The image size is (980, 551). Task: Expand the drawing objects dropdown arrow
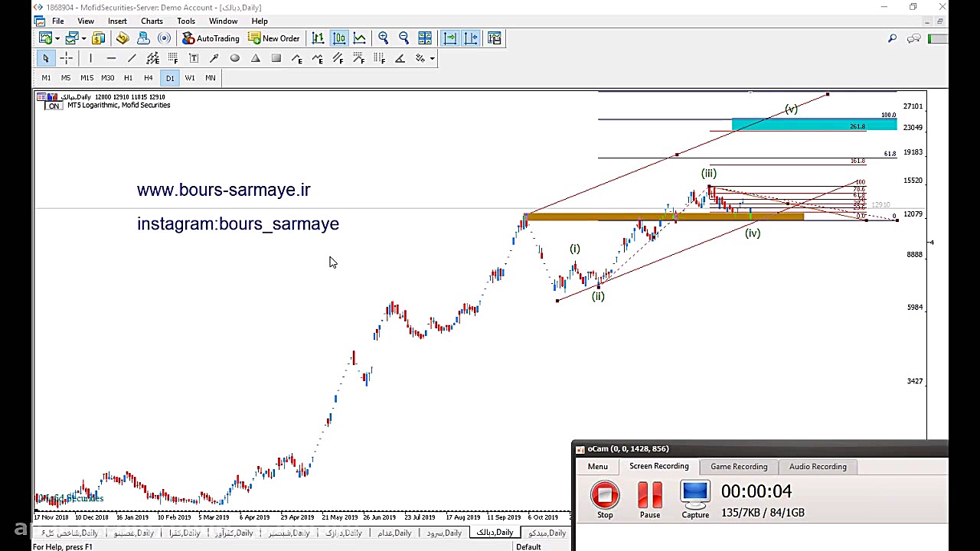click(x=432, y=58)
